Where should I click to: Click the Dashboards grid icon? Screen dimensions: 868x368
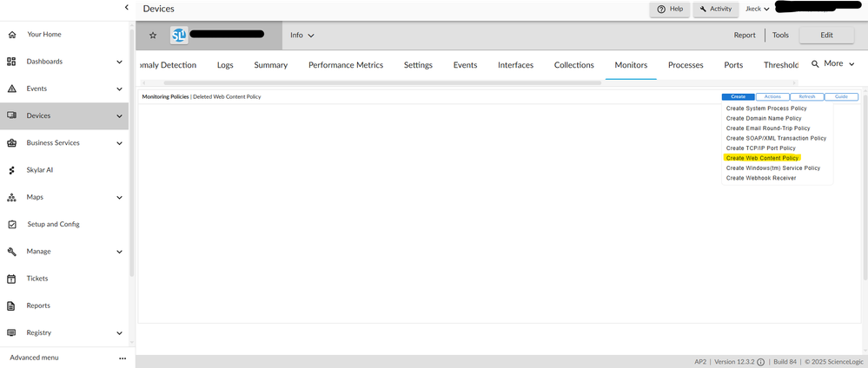coord(11,62)
